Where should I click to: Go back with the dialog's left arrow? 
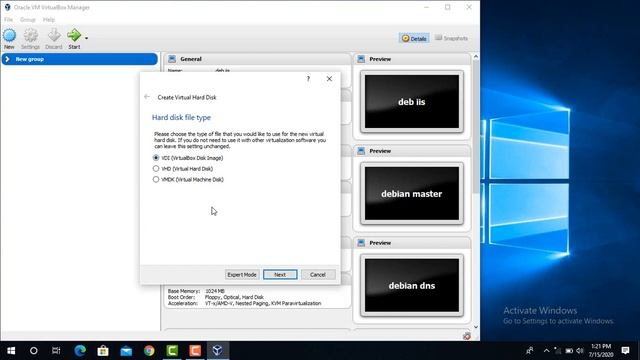coord(147,97)
